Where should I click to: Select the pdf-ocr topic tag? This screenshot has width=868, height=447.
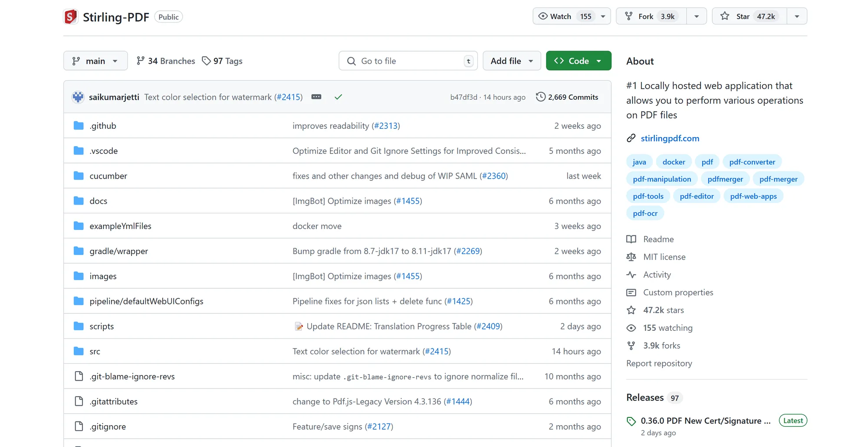645,213
